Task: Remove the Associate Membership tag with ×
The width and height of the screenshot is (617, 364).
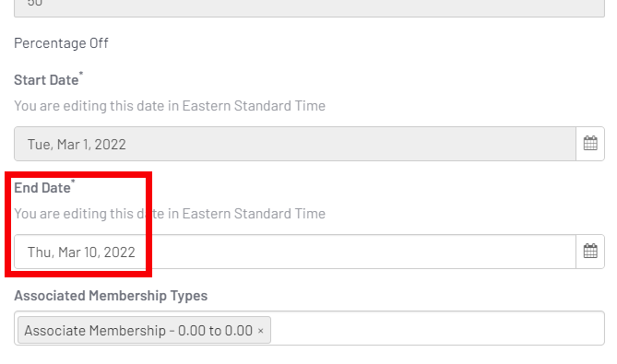Action: pos(260,331)
